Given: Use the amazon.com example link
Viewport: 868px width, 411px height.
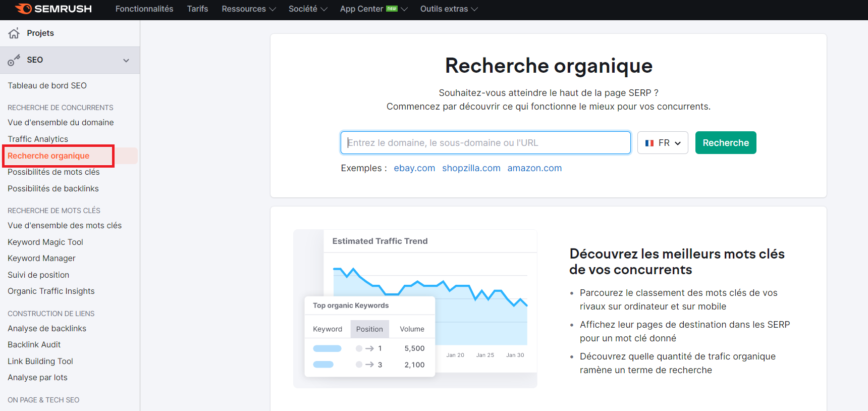Looking at the screenshot, I should [534, 168].
